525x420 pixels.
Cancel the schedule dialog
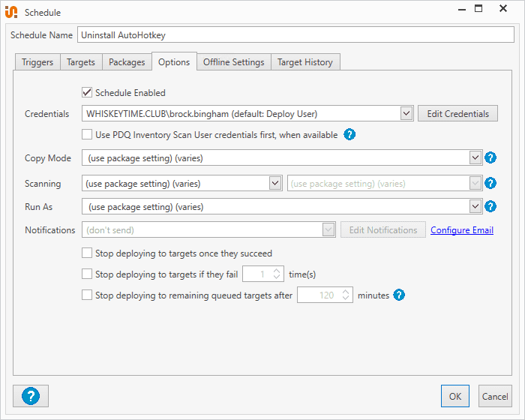click(495, 396)
